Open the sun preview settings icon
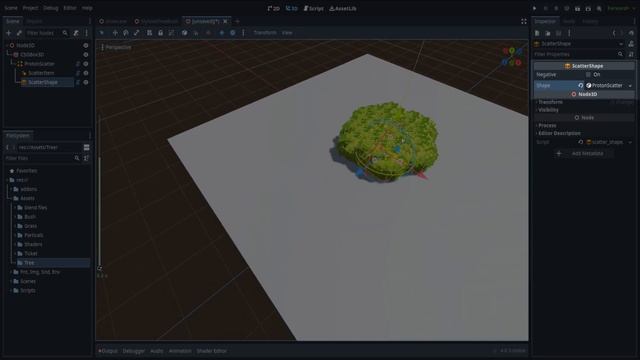Viewport: 640px width, 360px height. pyautogui.click(x=222, y=33)
